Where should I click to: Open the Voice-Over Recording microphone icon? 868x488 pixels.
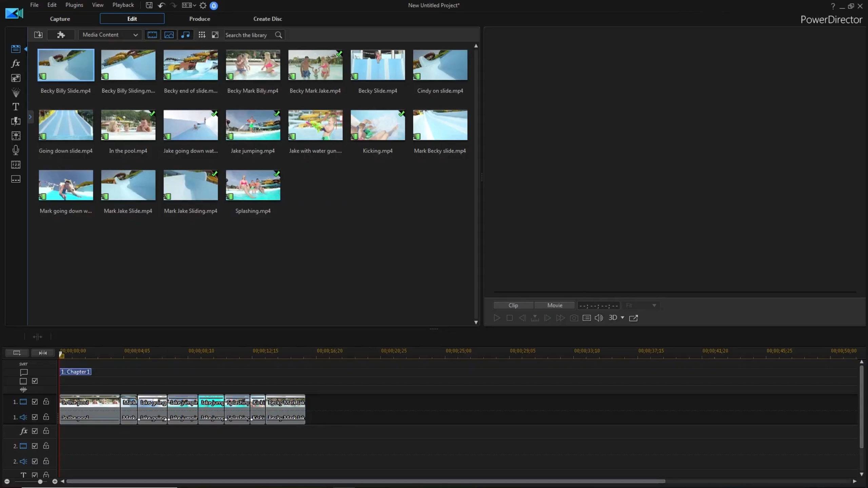[16, 150]
